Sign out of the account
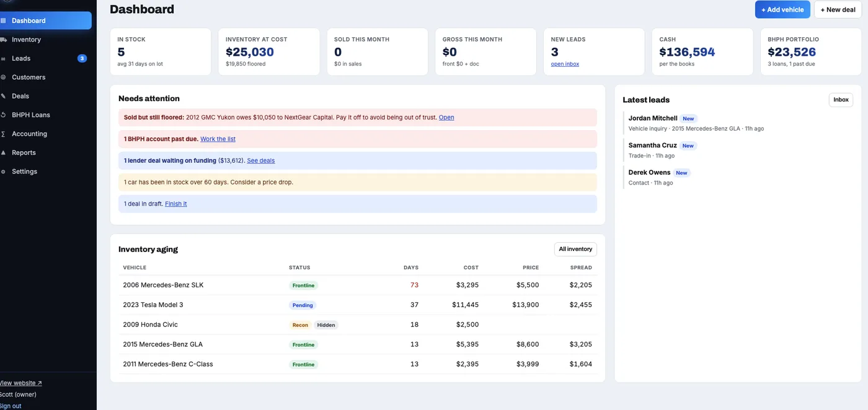Image resolution: width=868 pixels, height=410 pixels. coord(11,406)
